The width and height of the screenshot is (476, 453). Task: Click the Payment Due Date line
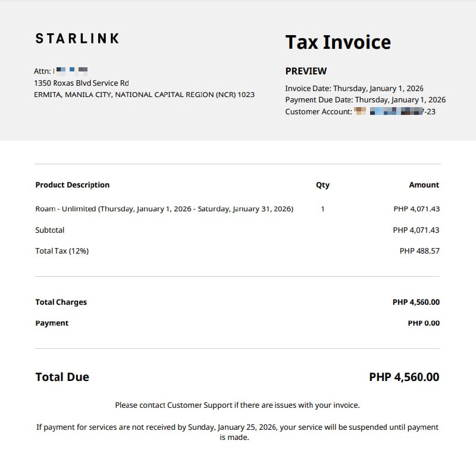365,99
